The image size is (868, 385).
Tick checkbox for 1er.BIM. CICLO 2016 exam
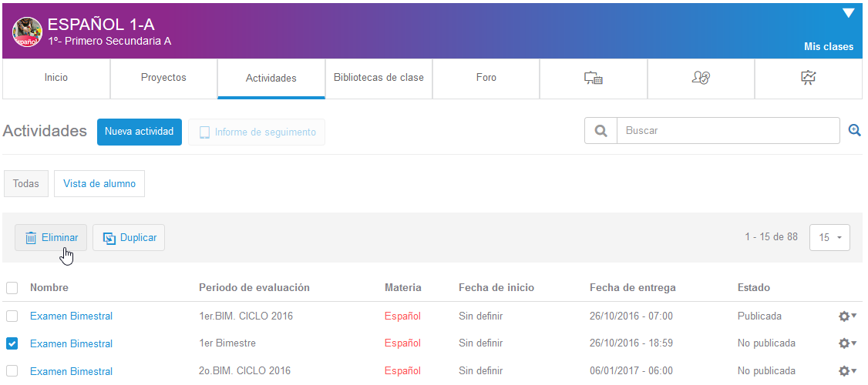[x=12, y=316]
